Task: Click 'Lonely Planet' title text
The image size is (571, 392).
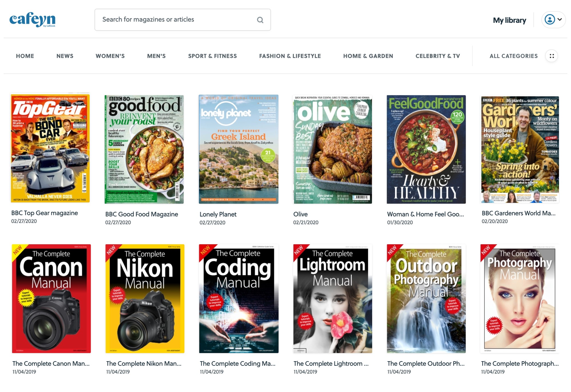Action: pos(218,214)
